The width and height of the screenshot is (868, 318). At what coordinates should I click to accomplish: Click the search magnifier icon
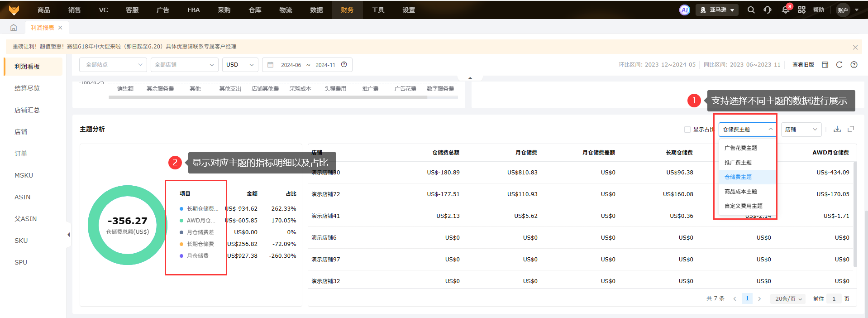click(x=751, y=10)
